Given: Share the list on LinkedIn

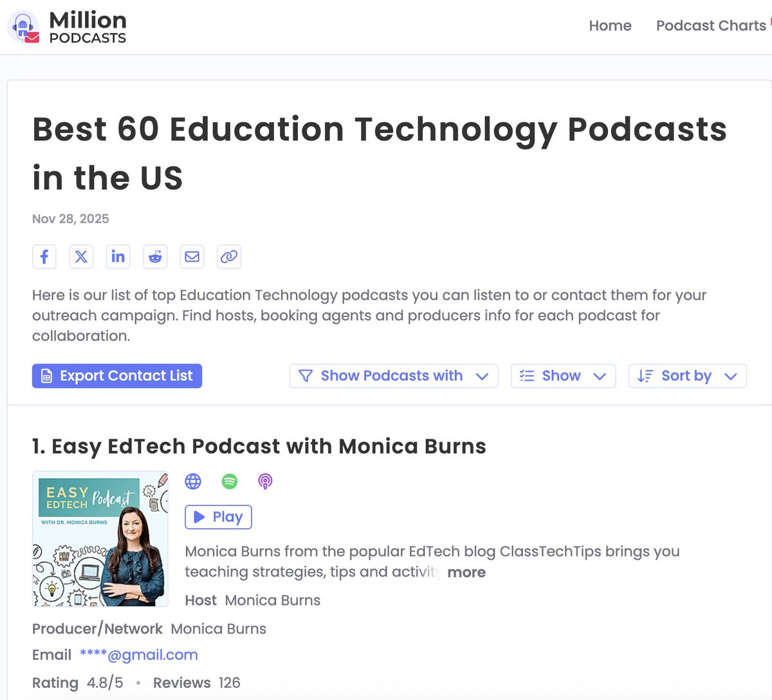Looking at the screenshot, I should pyautogui.click(x=118, y=257).
